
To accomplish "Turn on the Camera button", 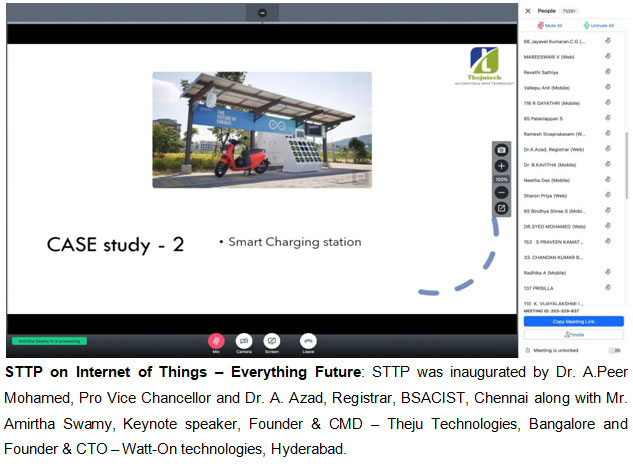I will (243, 341).
